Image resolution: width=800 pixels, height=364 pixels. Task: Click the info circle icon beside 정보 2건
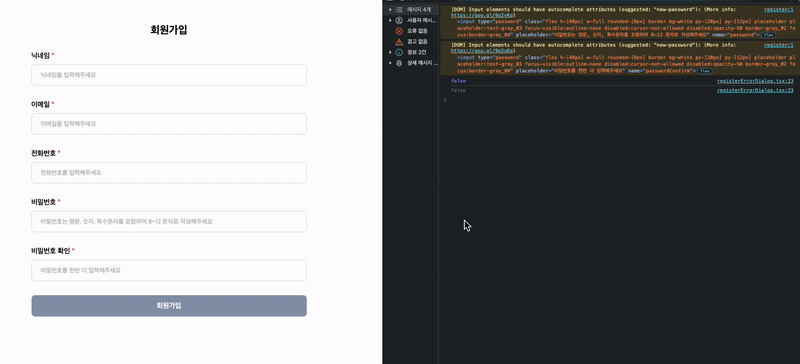pos(399,53)
